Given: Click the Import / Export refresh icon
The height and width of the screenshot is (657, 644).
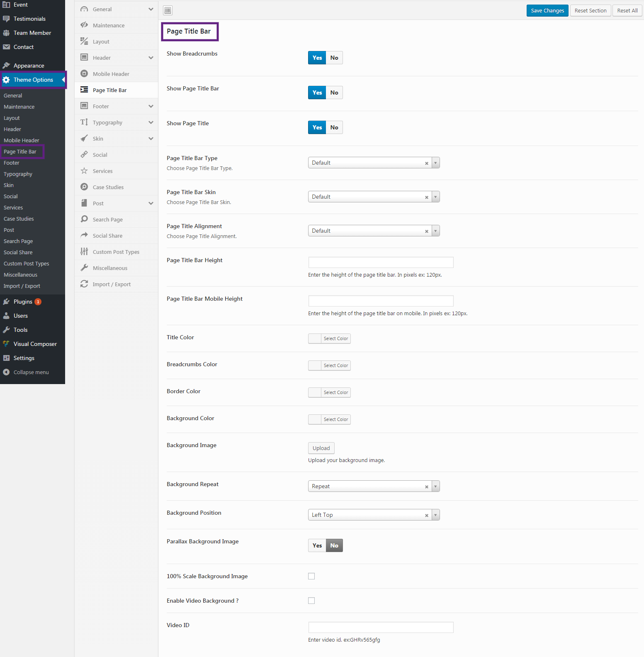Looking at the screenshot, I should (84, 284).
